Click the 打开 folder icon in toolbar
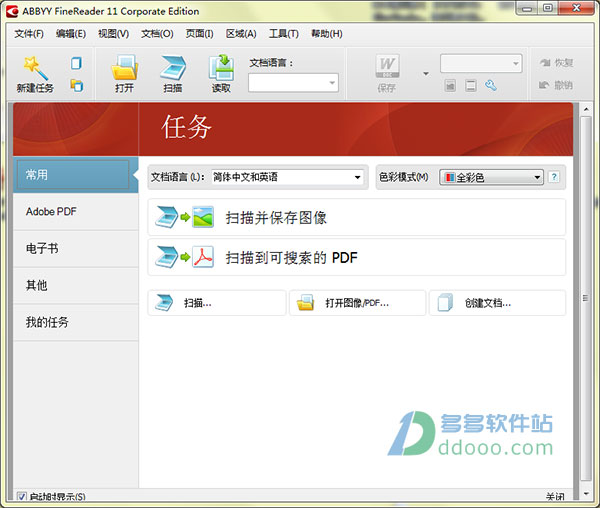 pyautogui.click(x=124, y=68)
